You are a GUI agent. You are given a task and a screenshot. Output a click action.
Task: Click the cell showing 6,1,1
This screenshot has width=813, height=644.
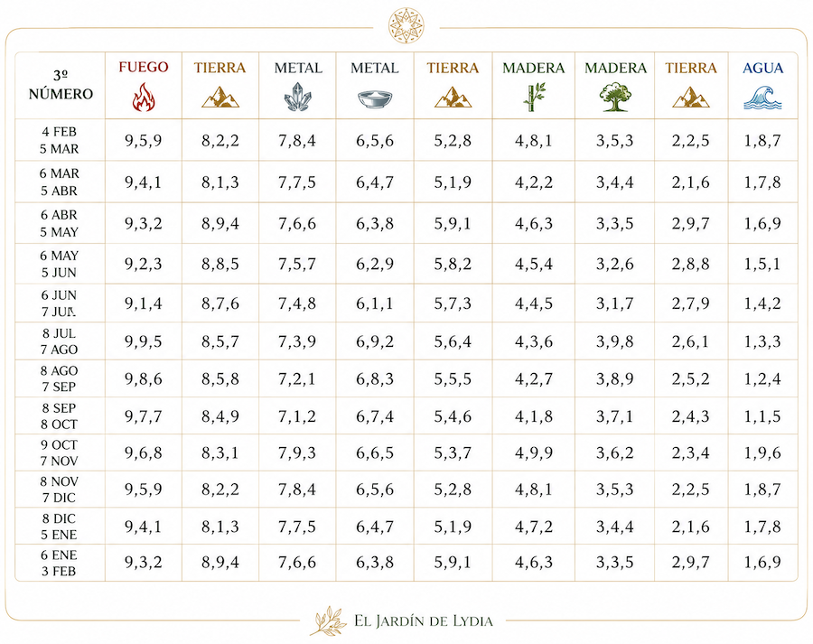[x=375, y=303]
